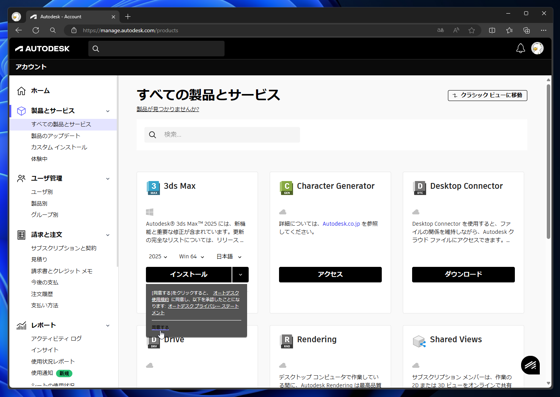Click the Autodesk logo

pos(42,49)
